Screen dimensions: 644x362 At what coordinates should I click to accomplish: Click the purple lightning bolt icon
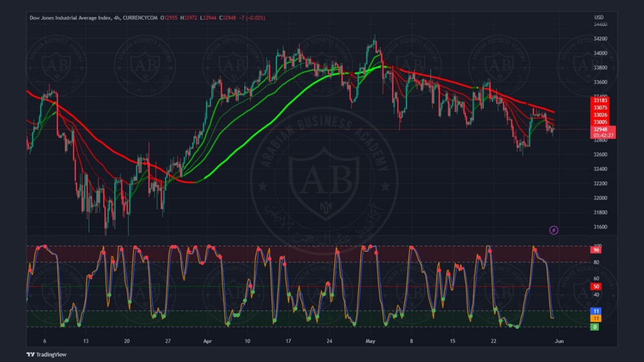(554, 230)
